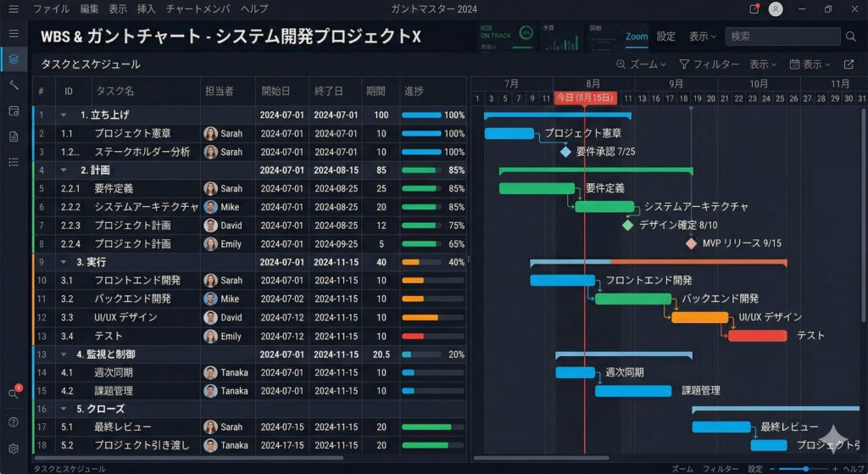Open the 表示 menu in menu bar
This screenshot has height=474, width=868.
coord(117,8)
